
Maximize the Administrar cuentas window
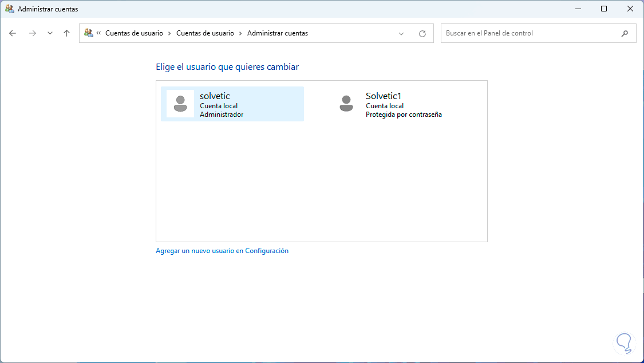604,9
